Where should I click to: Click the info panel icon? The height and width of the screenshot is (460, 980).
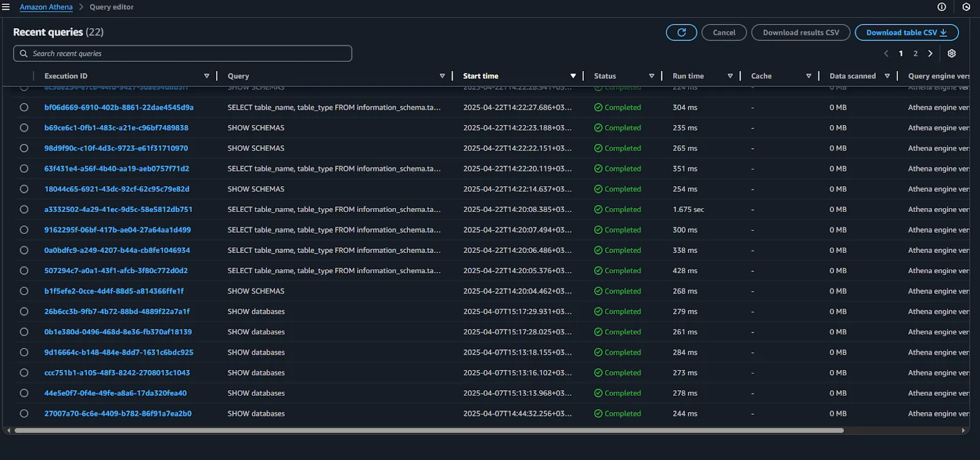[941, 7]
